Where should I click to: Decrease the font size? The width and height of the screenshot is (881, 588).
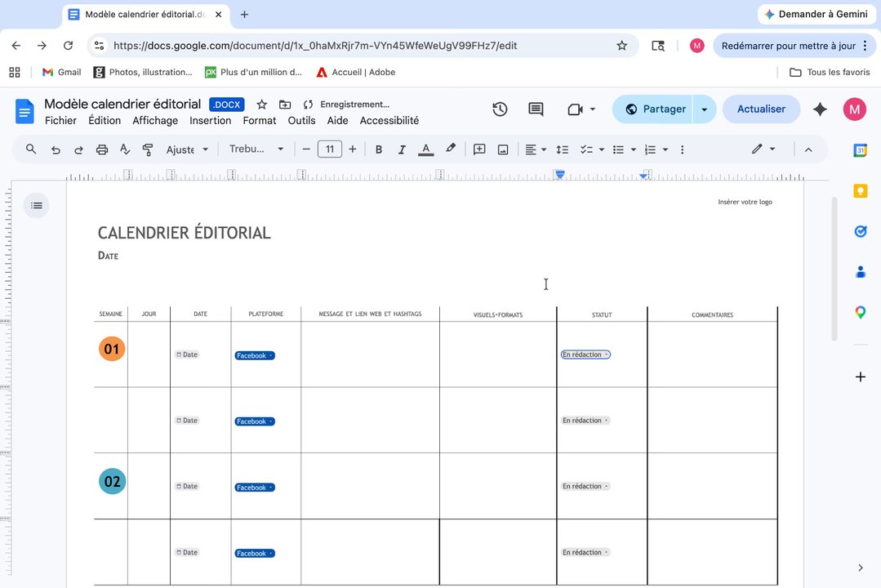(306, 149)
